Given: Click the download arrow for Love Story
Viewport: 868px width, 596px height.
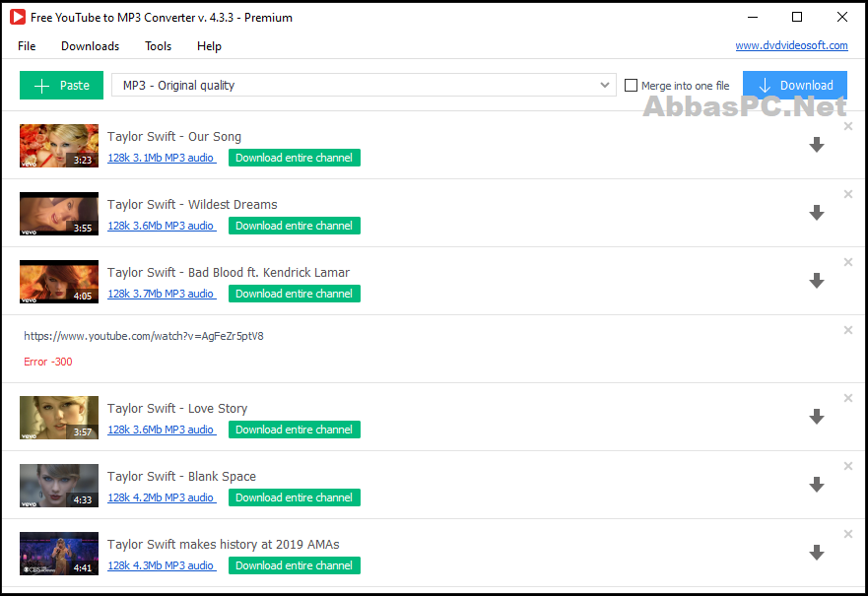Looking at the screenshot, I should (817, 417).
